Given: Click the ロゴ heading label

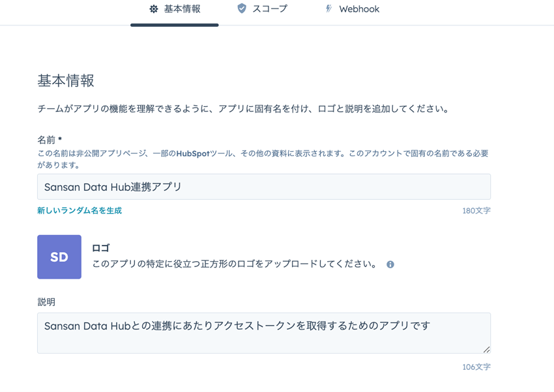Looking at the screenshot, I should (100, 248).
